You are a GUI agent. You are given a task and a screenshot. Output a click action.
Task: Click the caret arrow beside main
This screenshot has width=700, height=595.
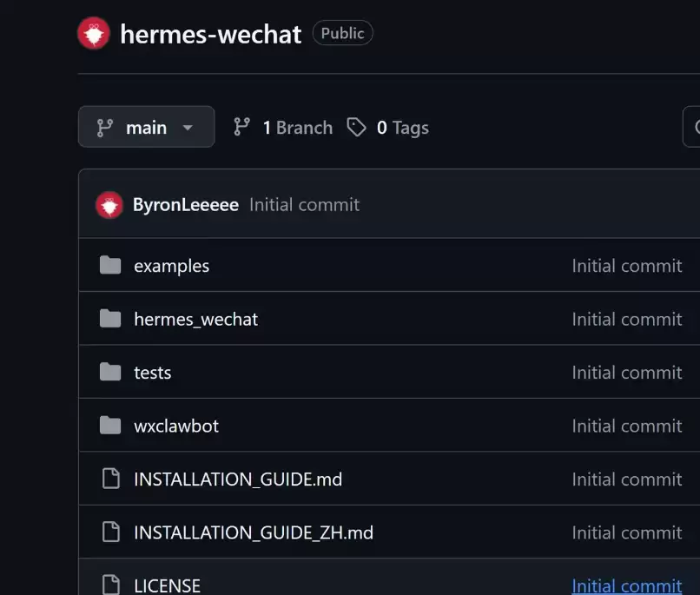click(x=188, y=128)
